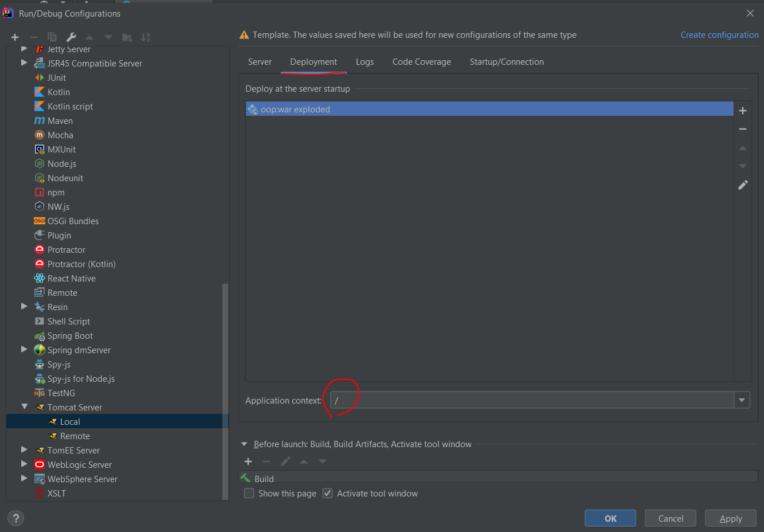Add new configuration with plus icon in left toolbar

tap(15, 37)
